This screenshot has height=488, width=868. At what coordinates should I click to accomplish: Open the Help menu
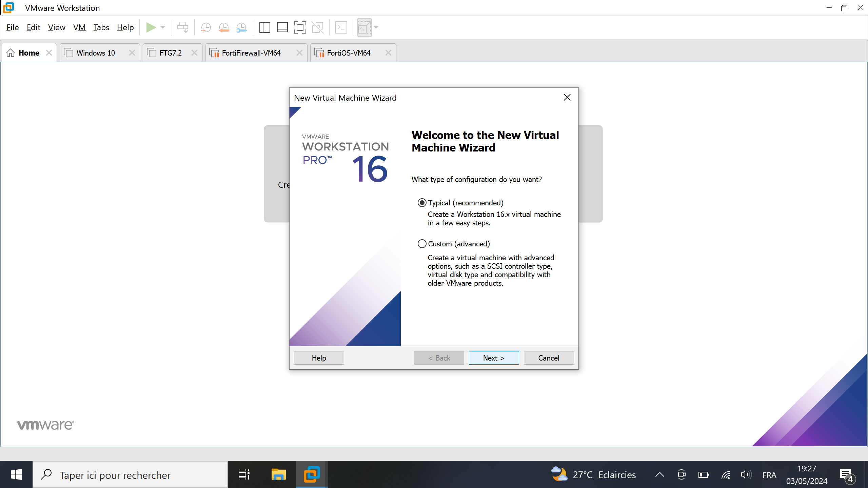click(x=125, y=27)
